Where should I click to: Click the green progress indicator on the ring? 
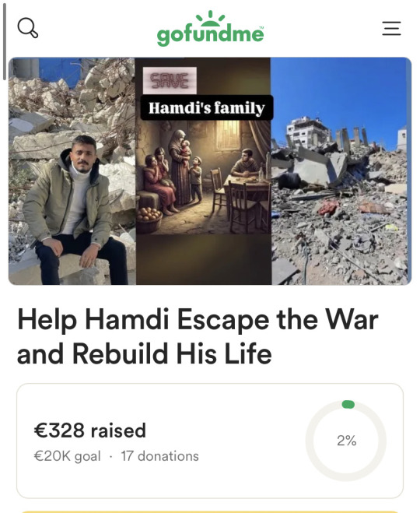click(348, 404)
